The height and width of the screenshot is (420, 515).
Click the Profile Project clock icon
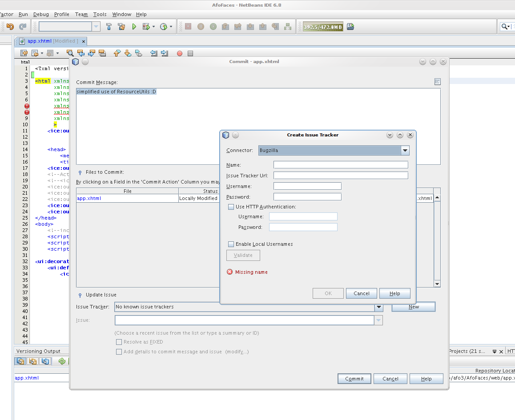[x=164, y=27]
